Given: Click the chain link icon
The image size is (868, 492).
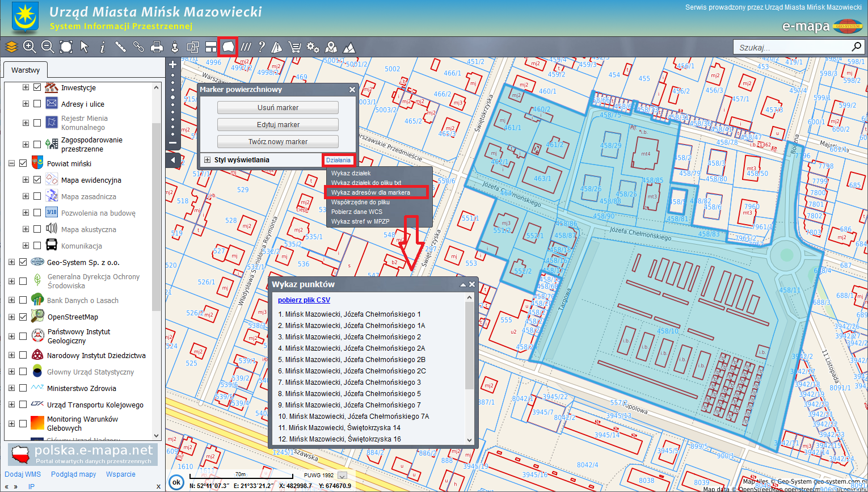Looking at the screenshot, I should pos(138,47).
